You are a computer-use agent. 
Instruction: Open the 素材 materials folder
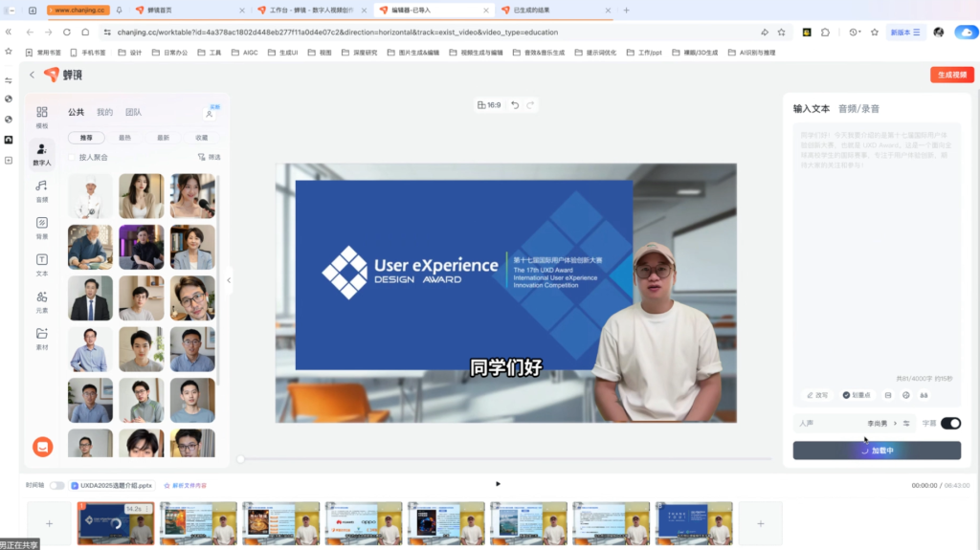coord(41,338)
